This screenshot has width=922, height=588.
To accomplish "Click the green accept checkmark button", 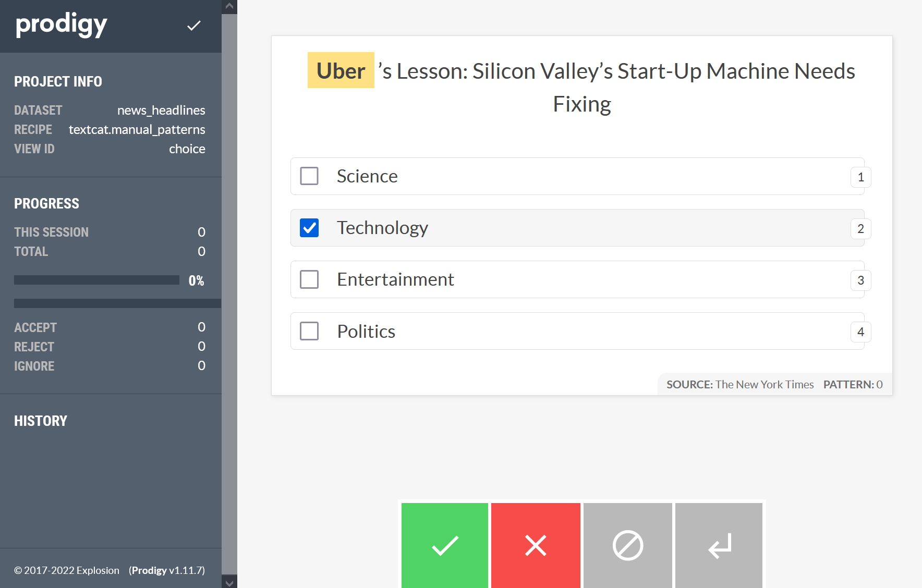I will (x=444, y=545).
